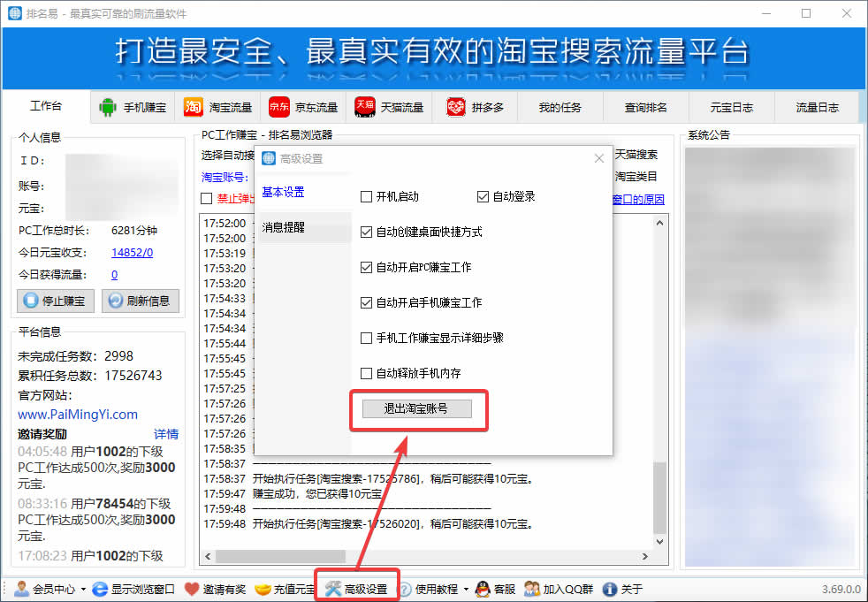The width and height of the screenshot is (868, 602).
Task: Click the orange Taobao 淘 icon
Action: 194,107
